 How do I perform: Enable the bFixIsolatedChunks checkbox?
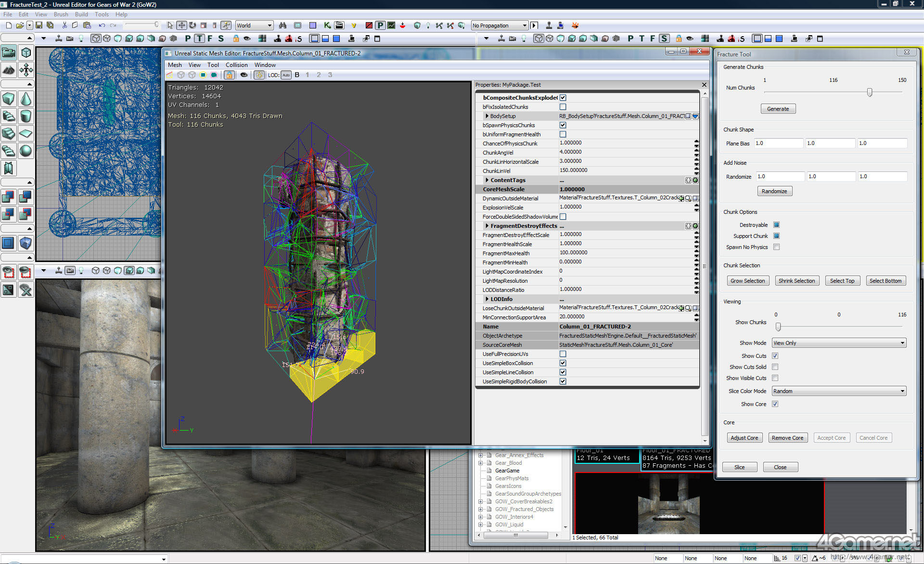563,107
